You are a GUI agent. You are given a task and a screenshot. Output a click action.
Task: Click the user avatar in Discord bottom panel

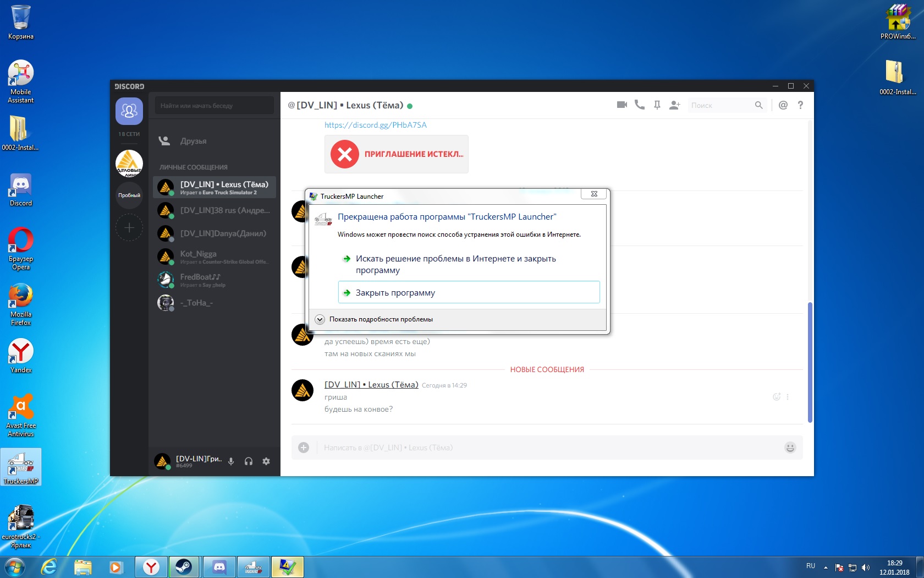point(162,461)
